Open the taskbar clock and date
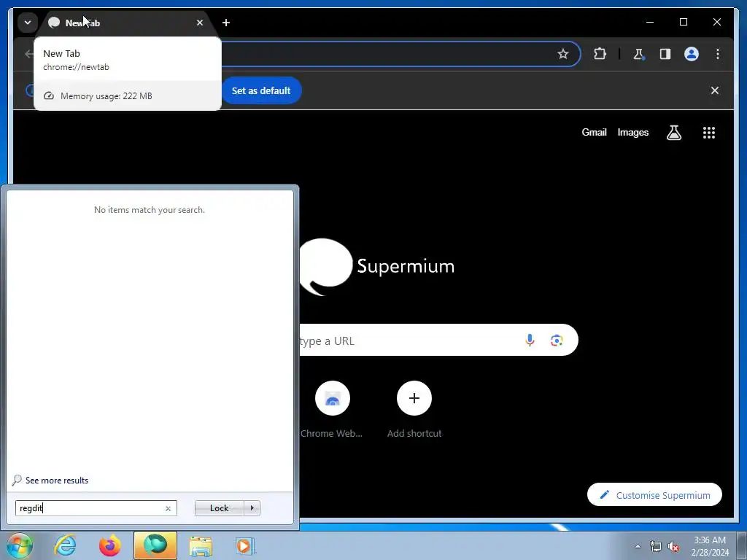 tap(710, 546)
